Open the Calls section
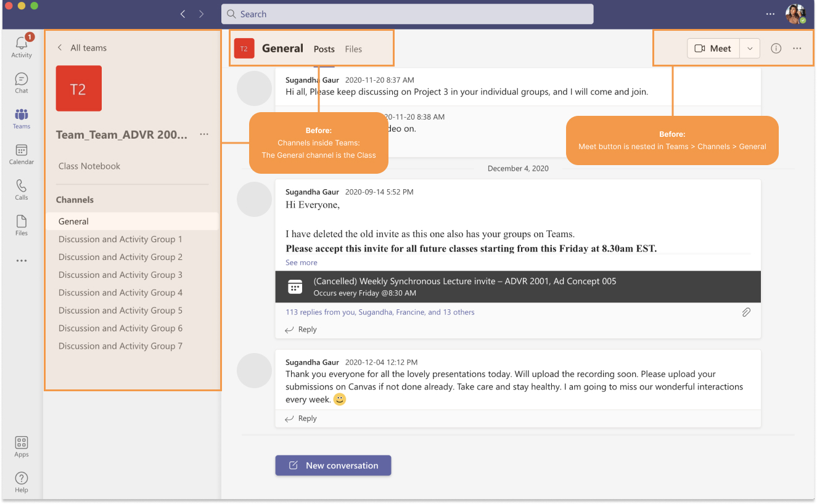The width and height of the screenshot is (817, 504). [22, 190]
